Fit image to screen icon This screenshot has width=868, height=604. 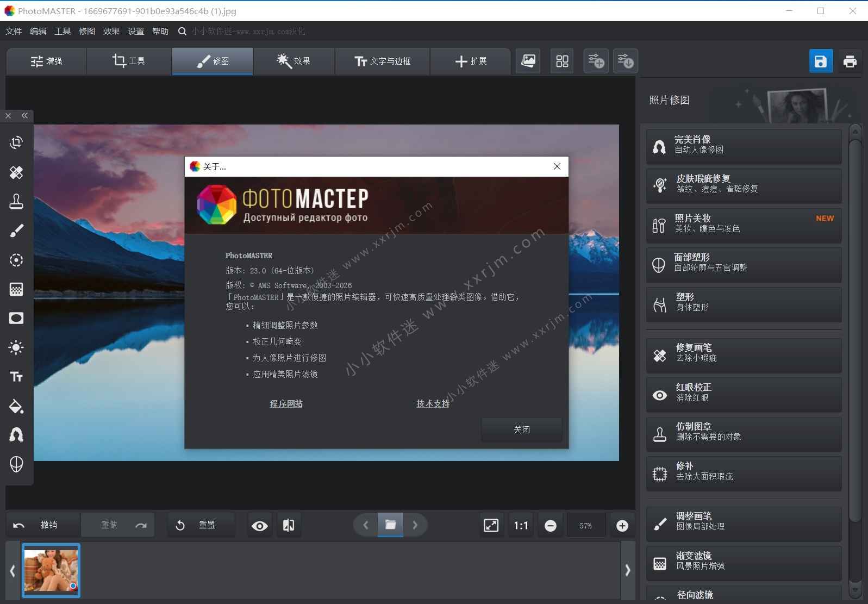point(491,526)
